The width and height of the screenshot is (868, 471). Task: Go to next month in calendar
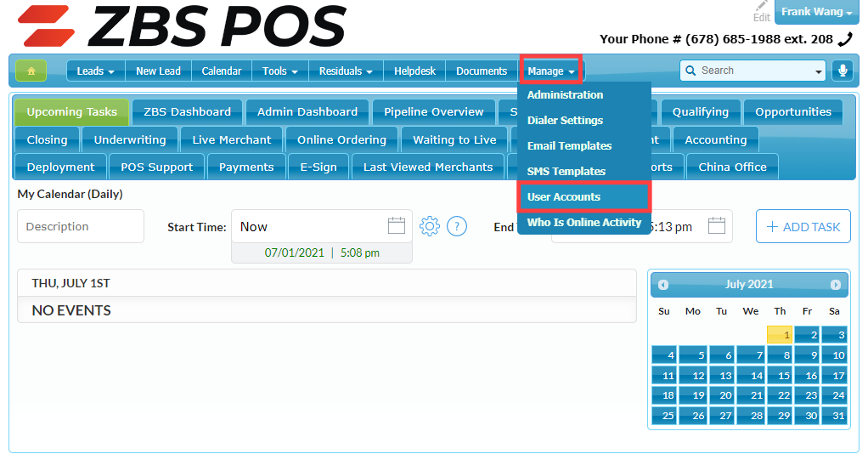[x=836, y=285]
